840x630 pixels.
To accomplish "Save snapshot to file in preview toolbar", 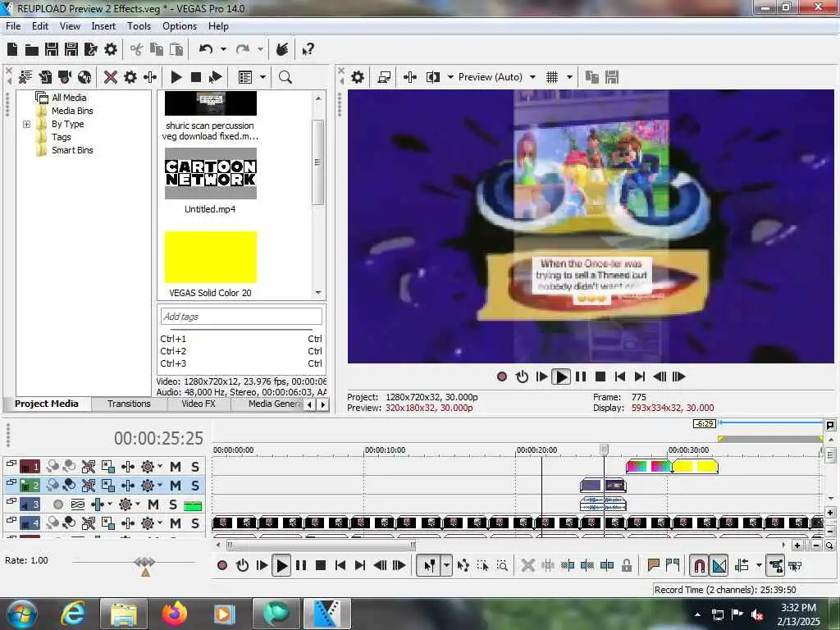I will [x=612, y=77].
